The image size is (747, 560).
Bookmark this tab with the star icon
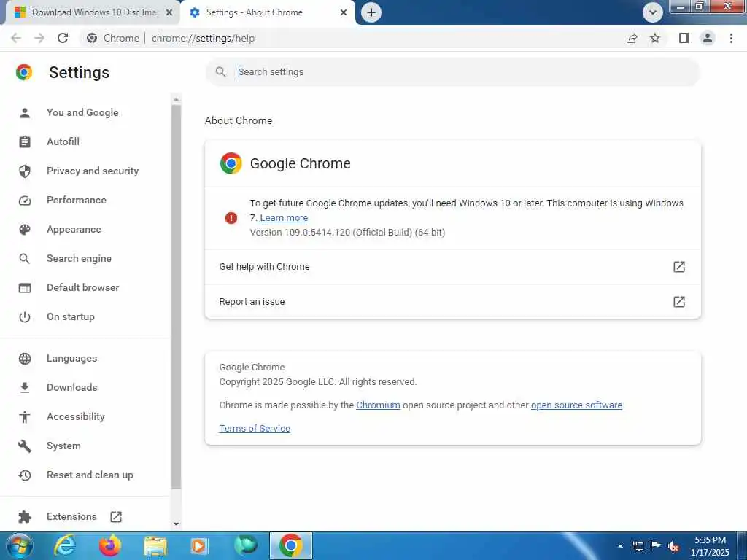point(655,38)
